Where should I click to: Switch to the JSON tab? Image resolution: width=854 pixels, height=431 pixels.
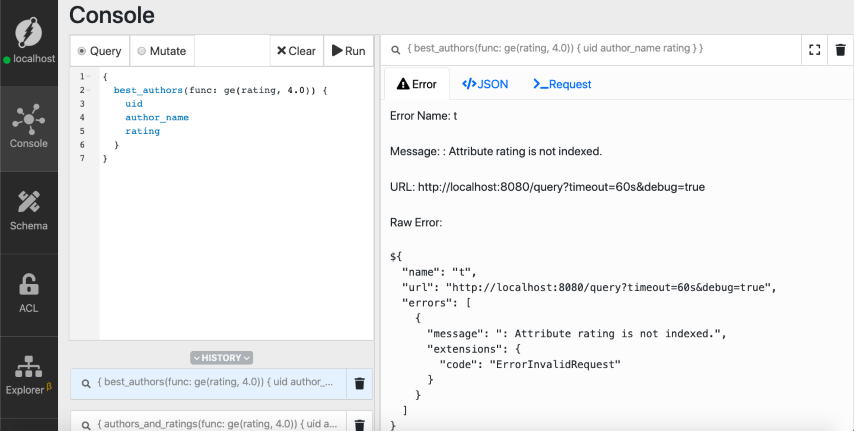[485, 84]
